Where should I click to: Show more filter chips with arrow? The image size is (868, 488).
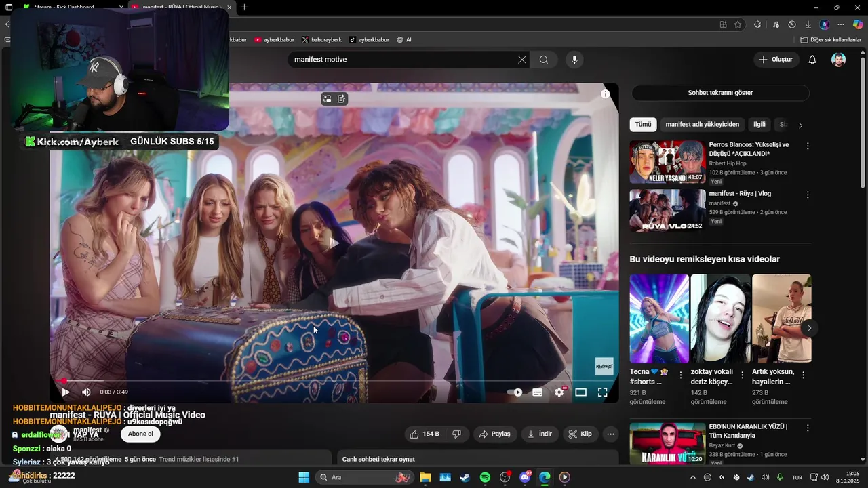[x=800, y=125]
